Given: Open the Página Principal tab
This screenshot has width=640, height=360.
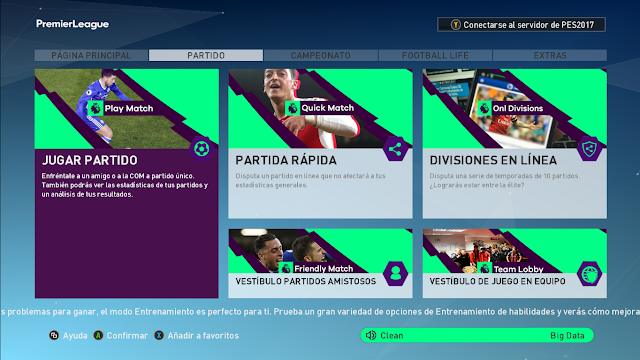Looking at the screenshot, I should [91, 56].
